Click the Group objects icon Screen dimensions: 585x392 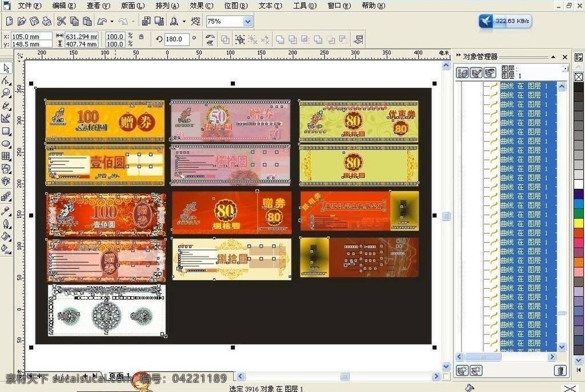(240, 39)
